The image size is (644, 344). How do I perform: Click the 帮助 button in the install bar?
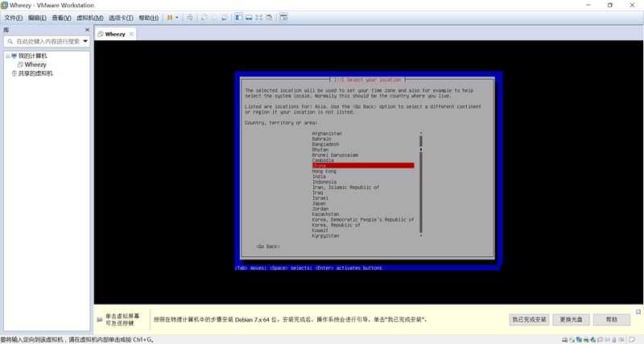click(x=612, y=319)
